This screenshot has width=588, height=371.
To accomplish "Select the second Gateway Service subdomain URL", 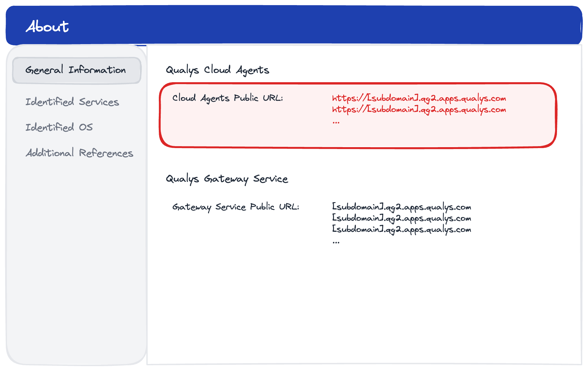I will [x=401, y=218].
